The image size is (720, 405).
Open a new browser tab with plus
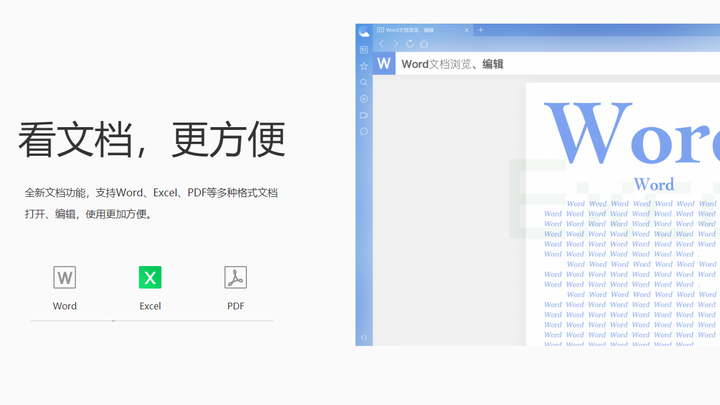[x=481, y=30]
